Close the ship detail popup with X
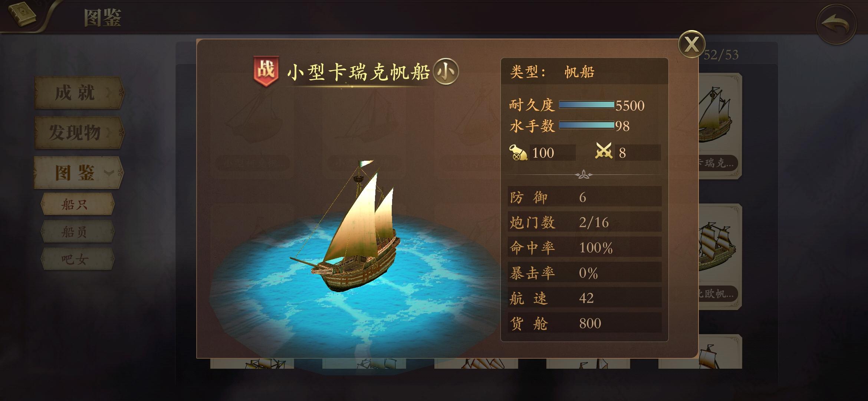This screenshot has width=868, height=401. 691,44
